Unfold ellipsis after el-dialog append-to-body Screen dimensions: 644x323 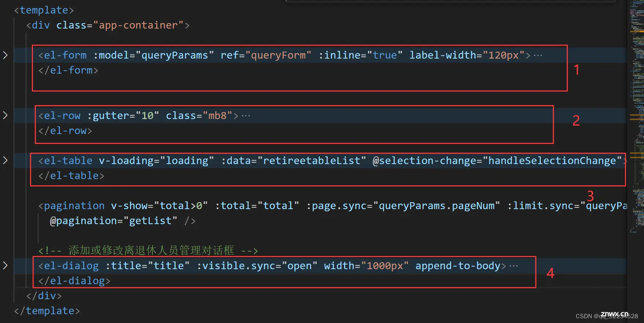[514, 266]
